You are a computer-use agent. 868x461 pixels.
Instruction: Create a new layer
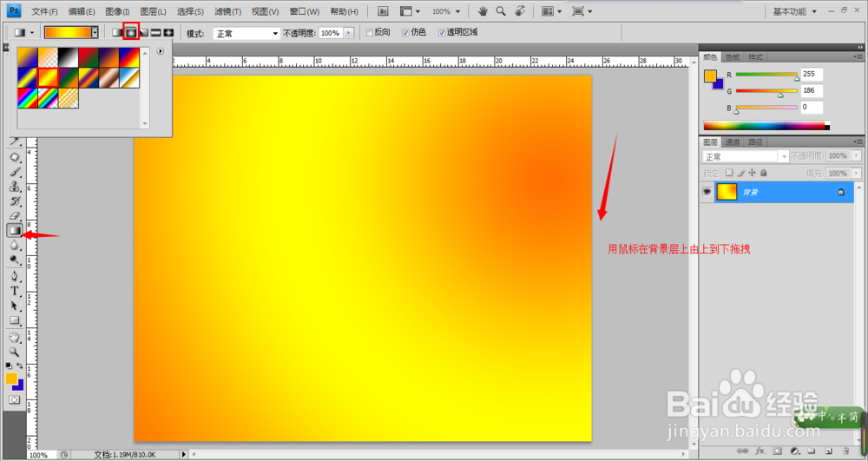click(829, 451)
